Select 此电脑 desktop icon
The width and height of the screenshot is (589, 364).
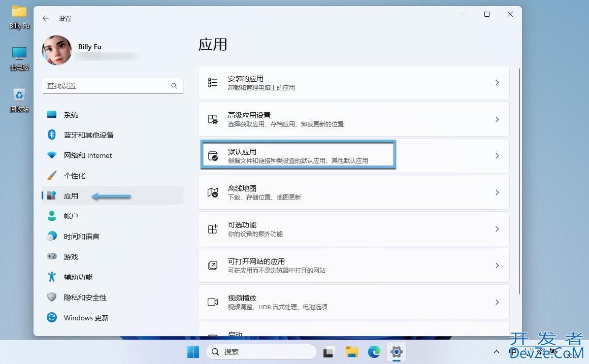pyautogui.click(x=19, y=58)
